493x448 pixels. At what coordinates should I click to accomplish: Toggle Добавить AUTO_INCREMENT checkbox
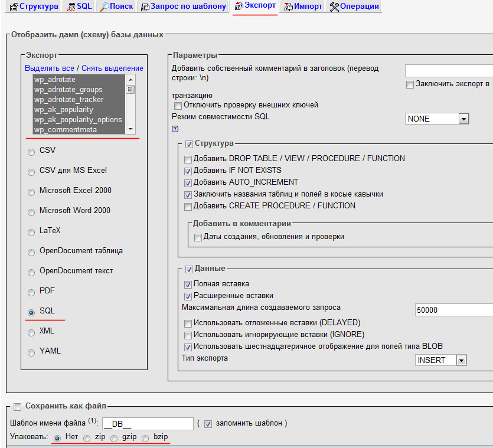coord(188,183)
